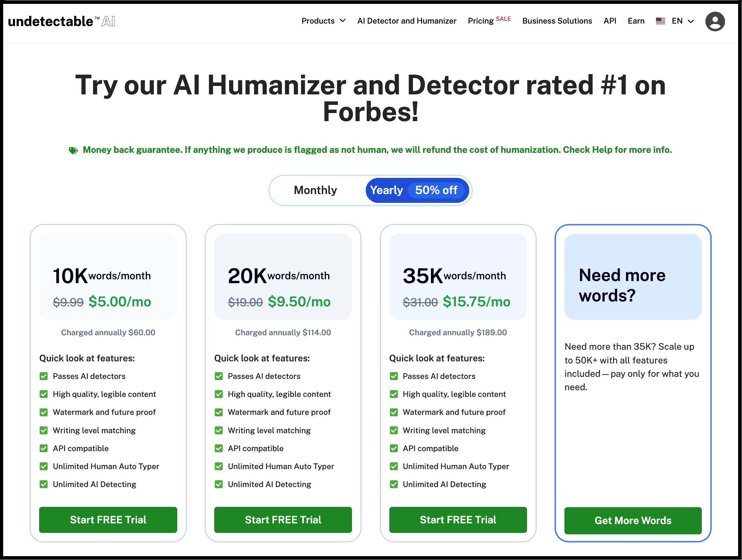
Task: Go to Pricing in the navigation
Action: point(481,21)
